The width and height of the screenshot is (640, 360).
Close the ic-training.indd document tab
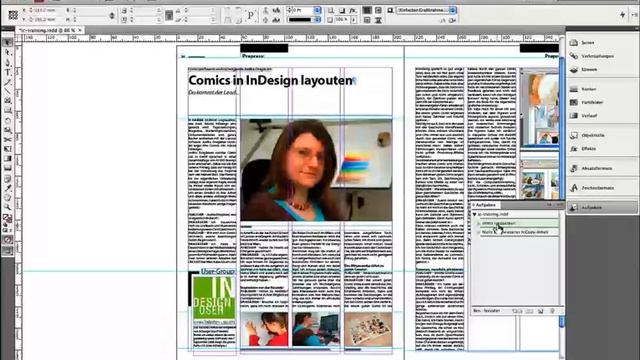80,30
